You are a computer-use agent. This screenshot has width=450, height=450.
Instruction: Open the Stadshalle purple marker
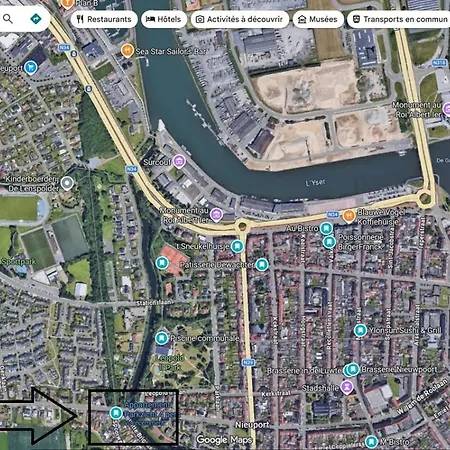point(347,387)
